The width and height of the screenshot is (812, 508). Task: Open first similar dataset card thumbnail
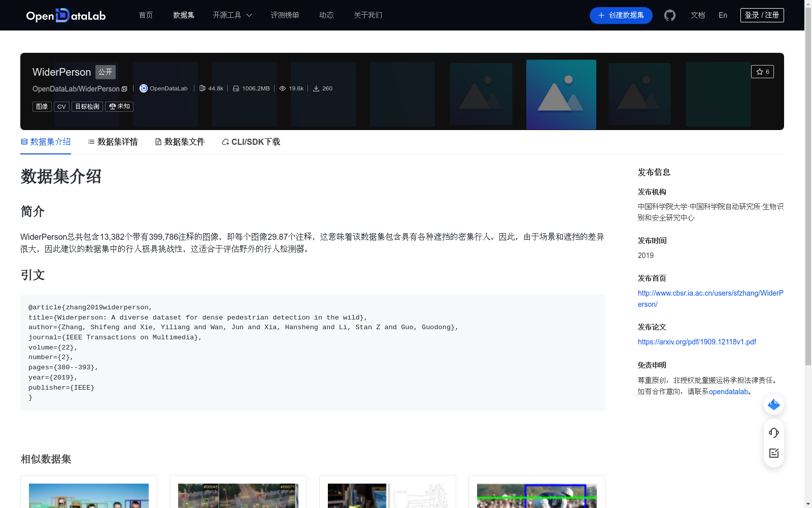[x=89, y=496]
